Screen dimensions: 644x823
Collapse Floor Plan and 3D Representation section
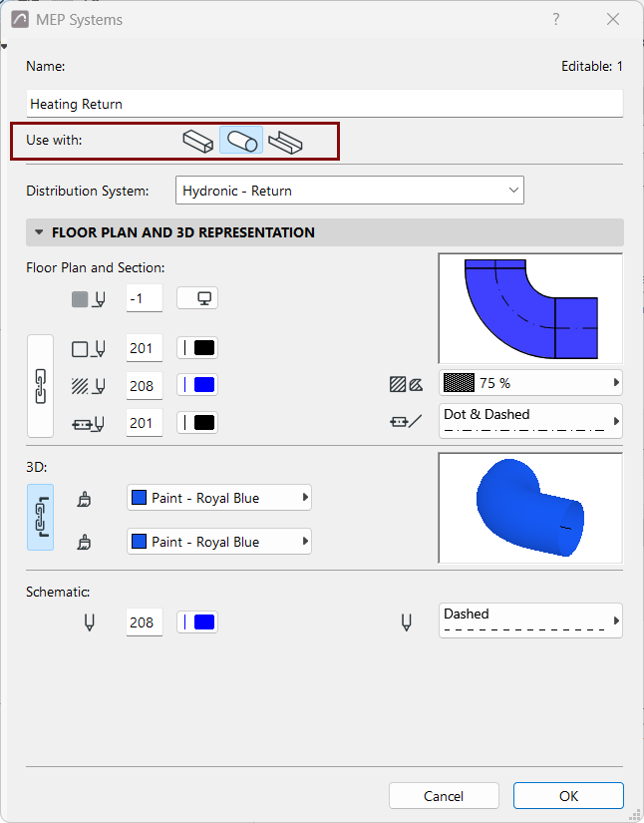[39, 232]
